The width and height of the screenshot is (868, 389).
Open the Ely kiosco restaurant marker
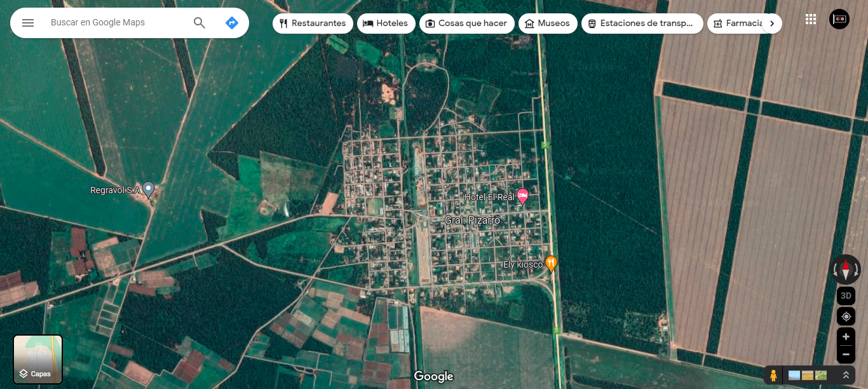(x=552, y=263)
